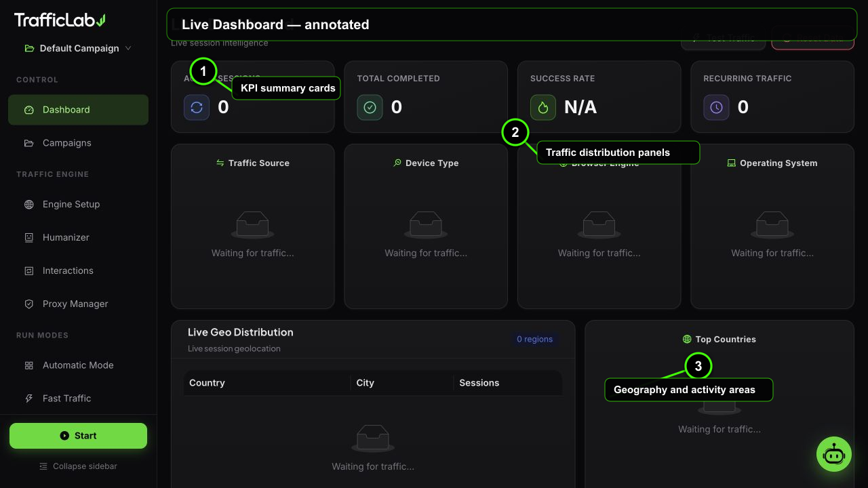
Task: Click the checkmark icon under Total Completed
Action: pyautogui.click(x=370, y=107)
